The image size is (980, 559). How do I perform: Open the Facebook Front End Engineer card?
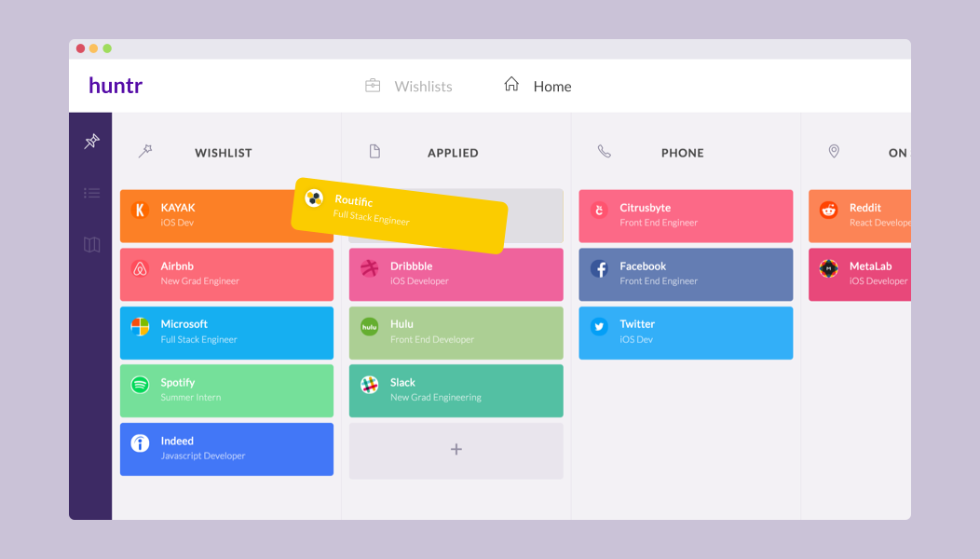(686, 275)
